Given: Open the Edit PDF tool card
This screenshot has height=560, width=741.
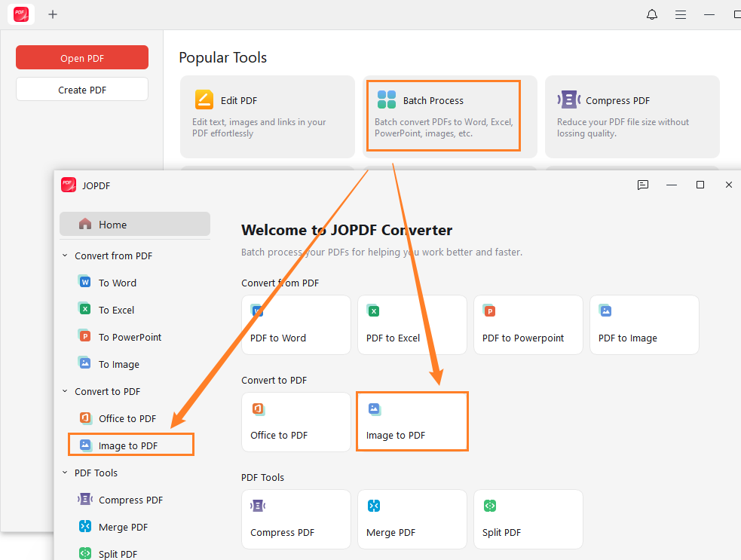Looking at the screenshot, I should point(268,116).
